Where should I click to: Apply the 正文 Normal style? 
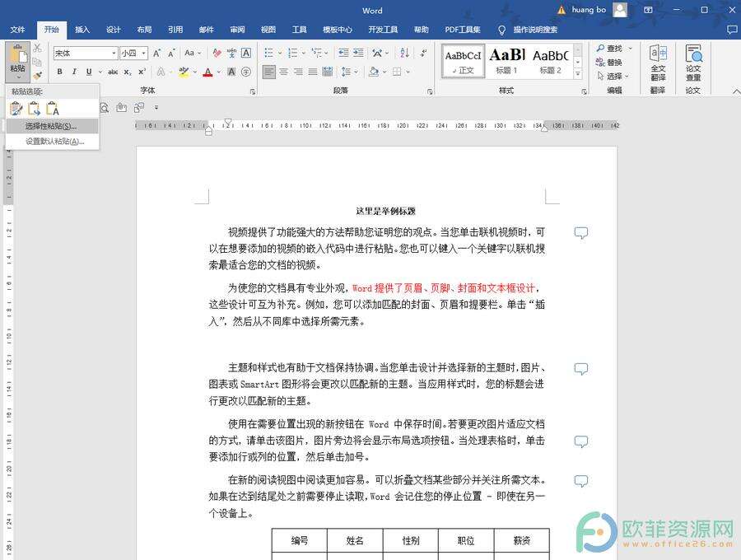point(463,61)
